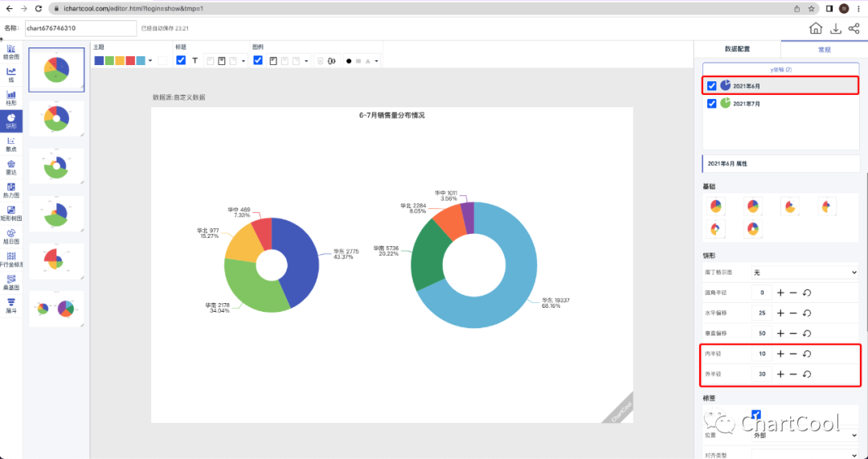Edit the 内半径 value field

point(762,354)
